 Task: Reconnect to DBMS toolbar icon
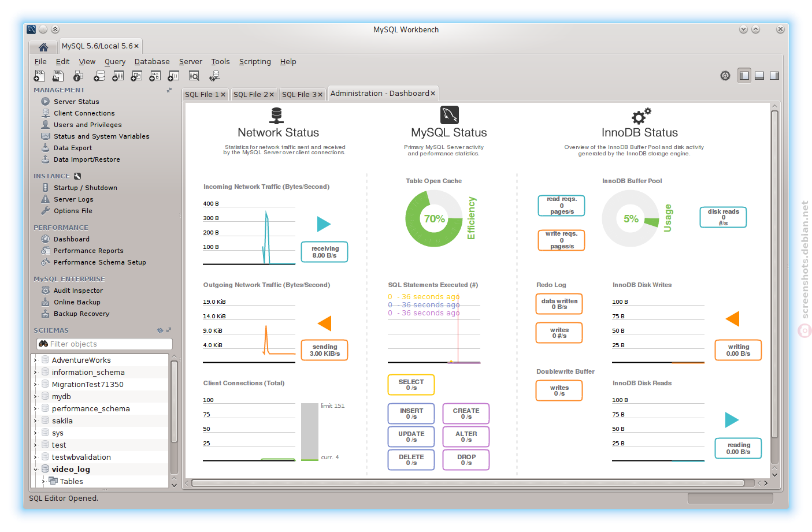[214, 76]
